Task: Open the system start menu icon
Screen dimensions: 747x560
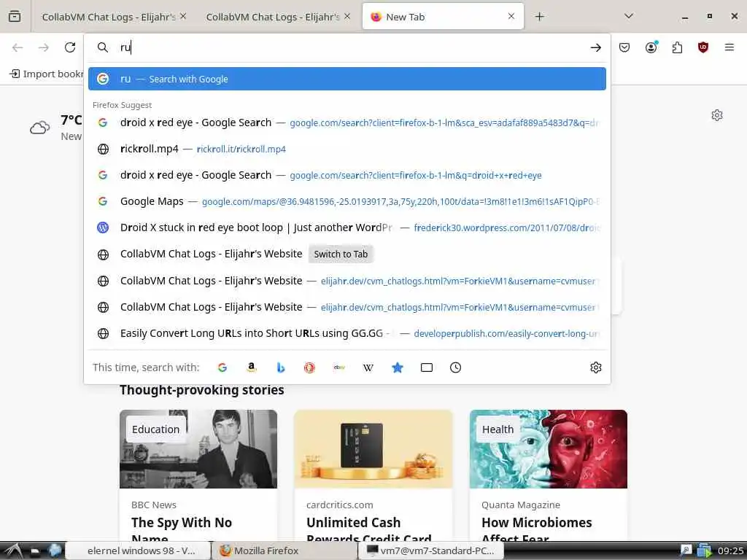Action: click(13, 551)
